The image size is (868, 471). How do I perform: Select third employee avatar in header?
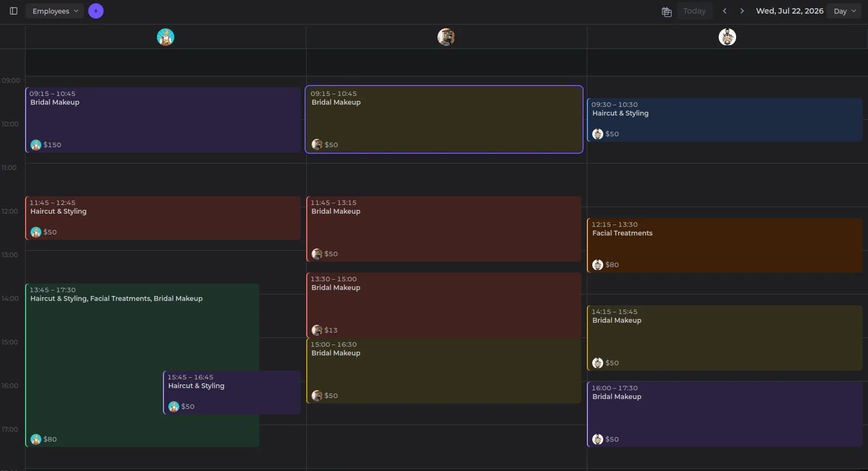pyautogui.click(x=727, y=37)
